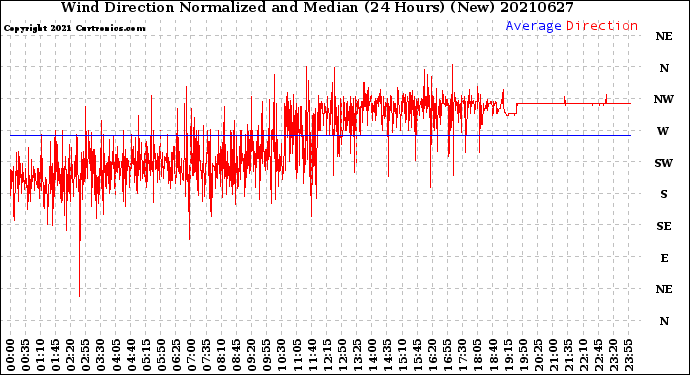
Task: Select the 08:45 time axis label
Action: 237,355
